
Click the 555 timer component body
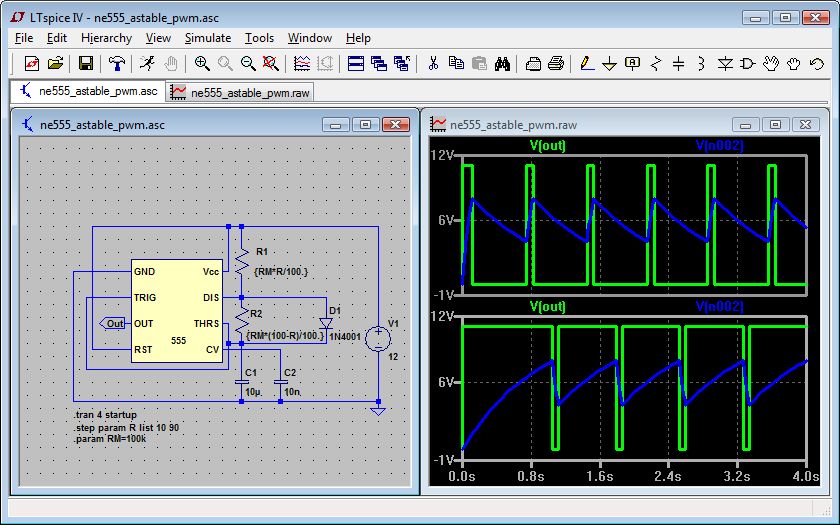[x=177, y=311]
